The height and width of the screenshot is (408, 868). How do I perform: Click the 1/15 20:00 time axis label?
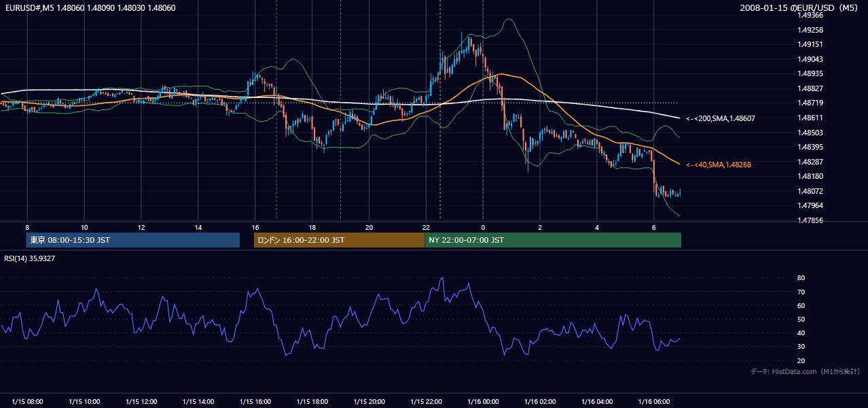[x=369, y=401]
